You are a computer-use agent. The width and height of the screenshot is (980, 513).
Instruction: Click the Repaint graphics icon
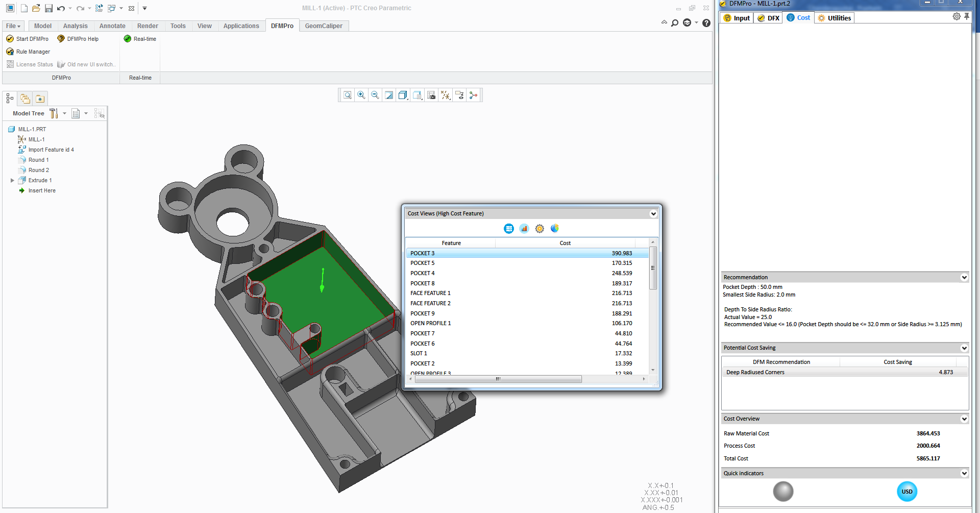click(x=389, y=95)
